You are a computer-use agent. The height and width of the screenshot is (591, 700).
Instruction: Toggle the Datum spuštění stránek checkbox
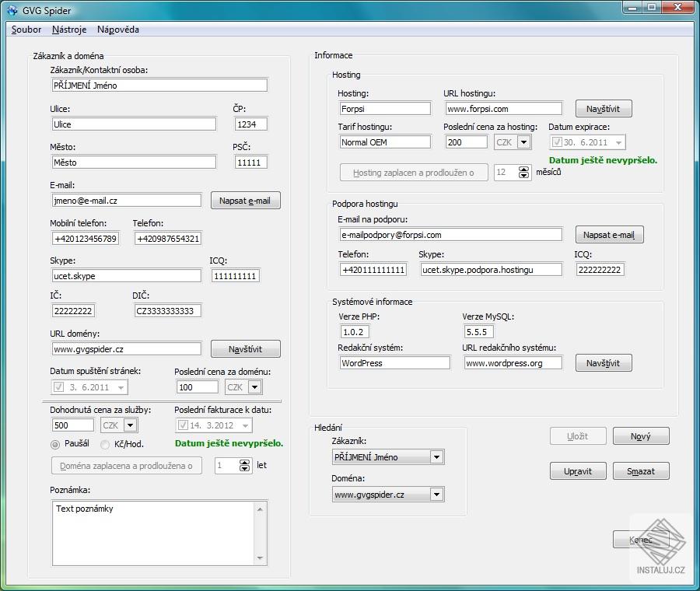[x=58, y=387]
